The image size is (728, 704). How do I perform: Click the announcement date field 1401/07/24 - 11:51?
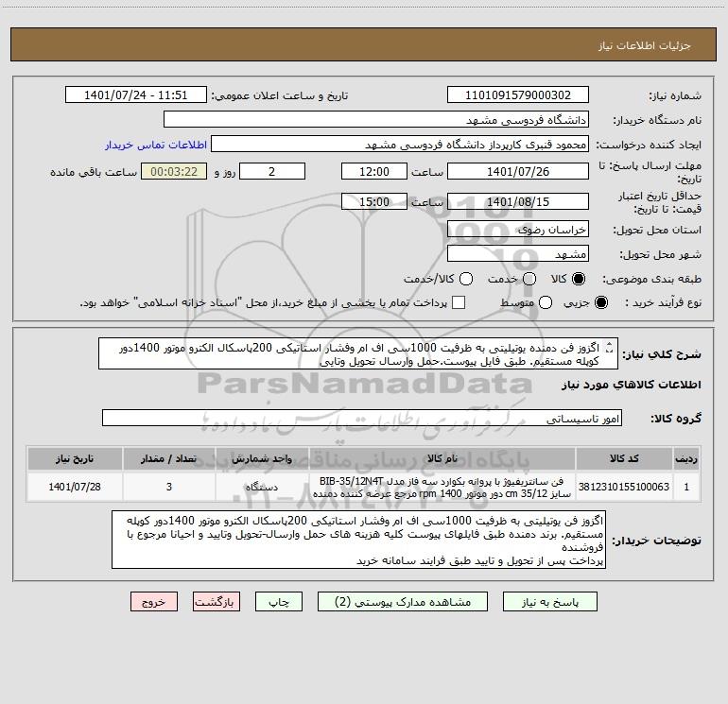[136, 95]
